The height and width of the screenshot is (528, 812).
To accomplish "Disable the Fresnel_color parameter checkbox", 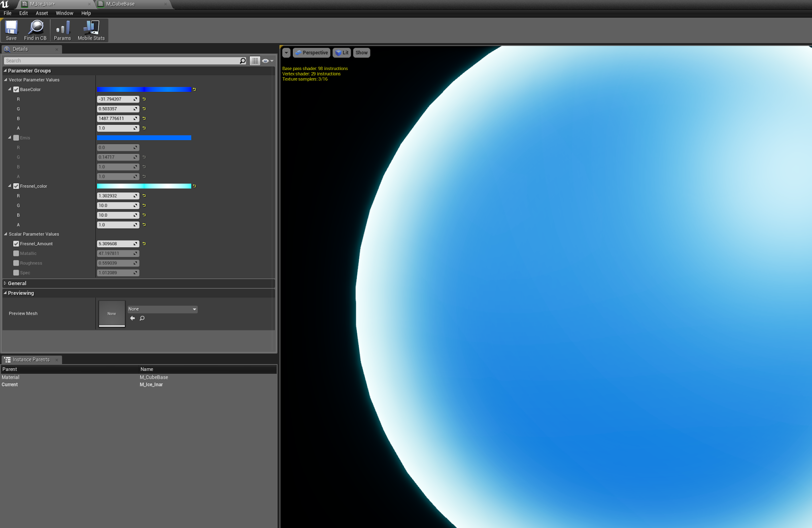I will [16, 186].
